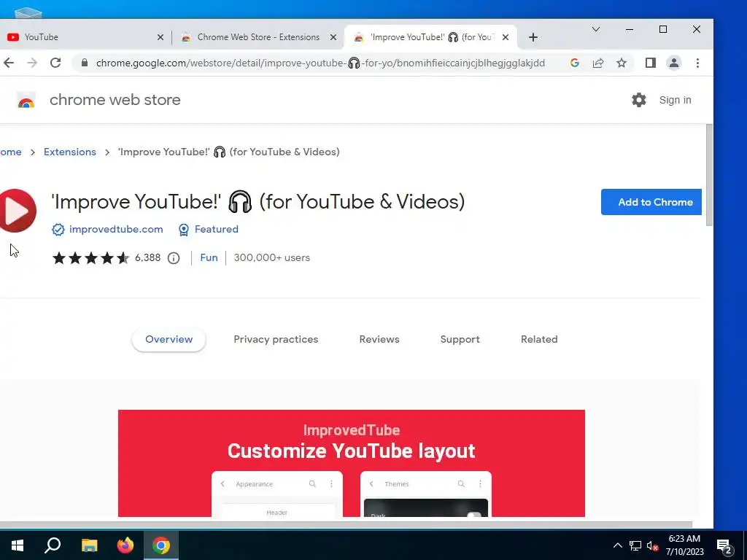Bookmark this tab with star icon
This screenshot has height=560, width=747.
coord(622,63)
